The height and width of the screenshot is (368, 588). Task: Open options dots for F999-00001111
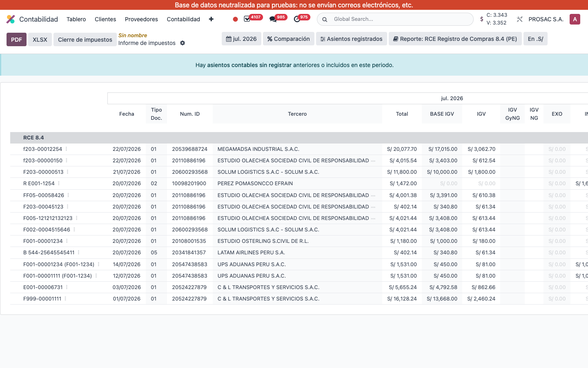click(x=65, y=299)
